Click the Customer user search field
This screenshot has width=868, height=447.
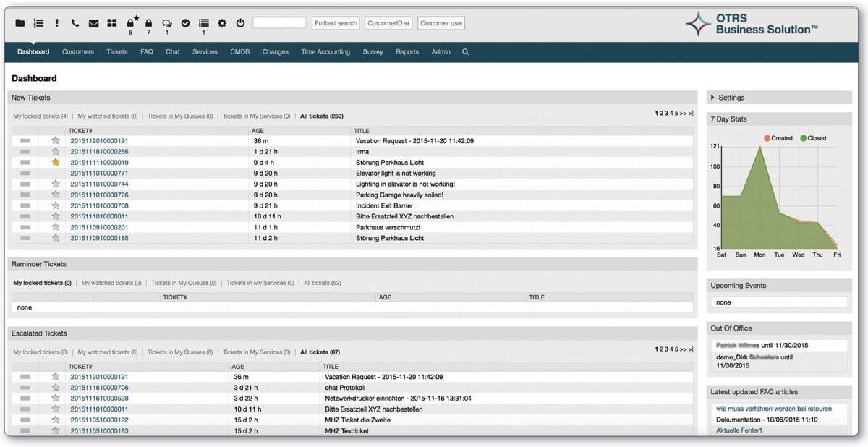tap(441, 23)
